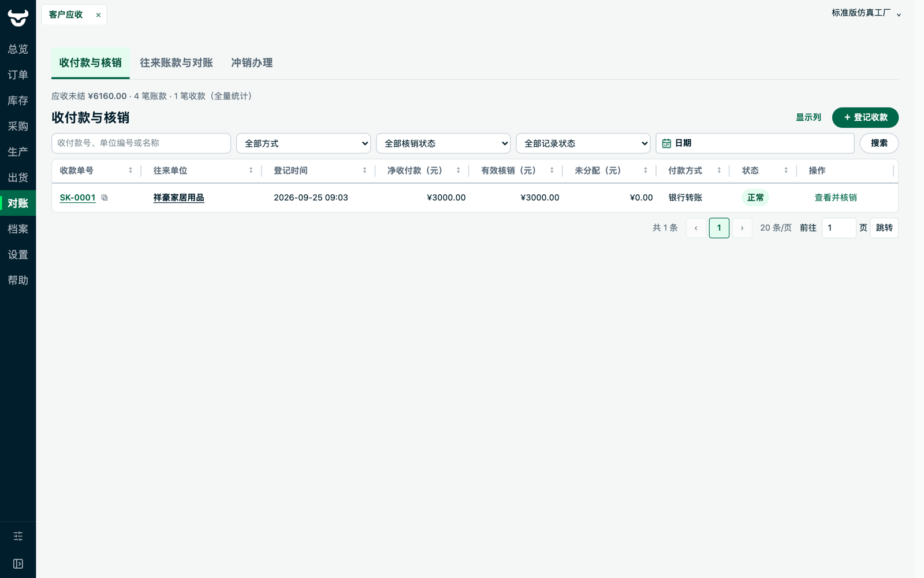This screenshot has width=924, height=578.
Task: Sort by 未分配（元） column
Action: [x=645, y=171]
